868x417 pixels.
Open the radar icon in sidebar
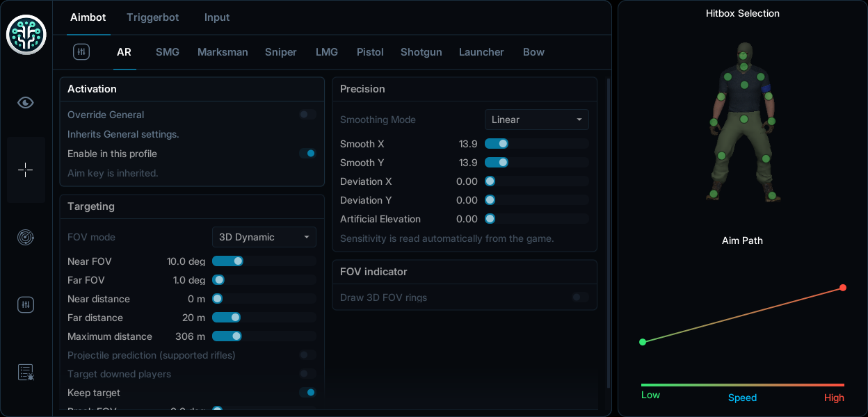[x=26, y=237]
